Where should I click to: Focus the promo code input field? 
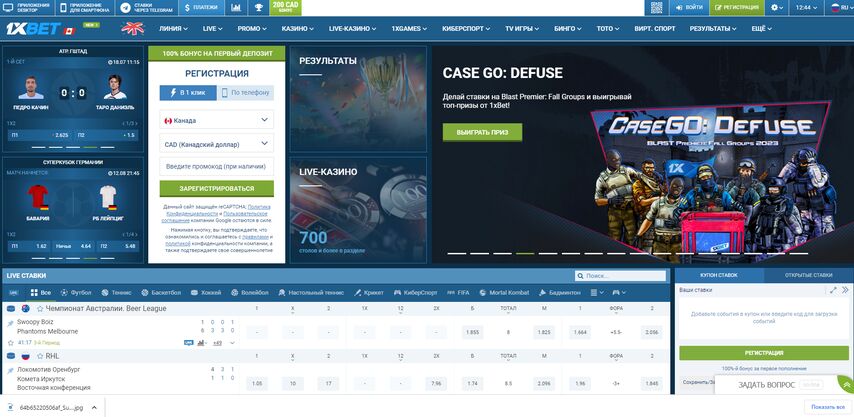tap(217, 167)
